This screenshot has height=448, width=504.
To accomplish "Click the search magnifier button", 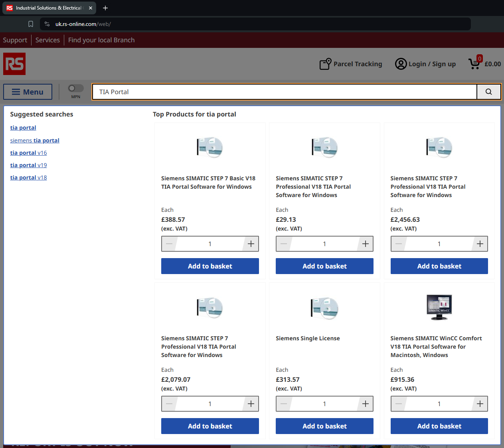I will (x=488, y=92).
